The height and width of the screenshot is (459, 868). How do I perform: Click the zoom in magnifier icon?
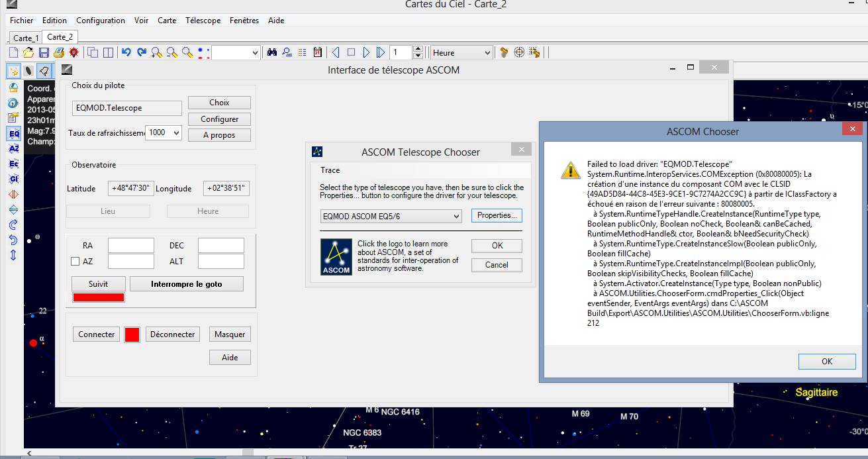[156, 52]
